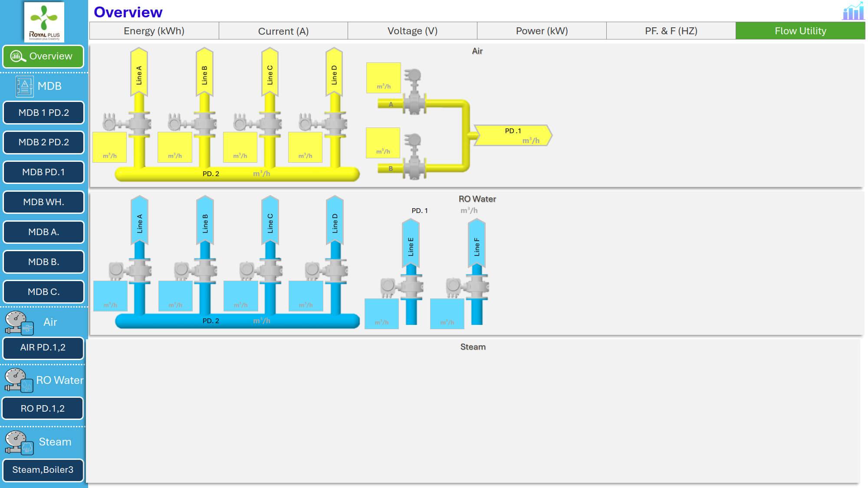Viewport: 868px width, 488px height.
Task: Click the RO Water section title
Action: click(477, 199)
